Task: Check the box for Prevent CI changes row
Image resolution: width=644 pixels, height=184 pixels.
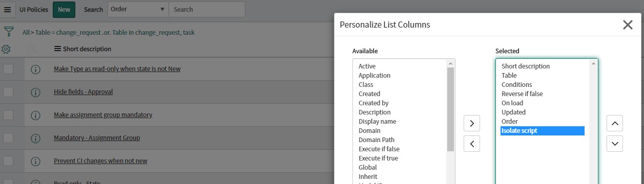Action: click(x=8, y=161)
